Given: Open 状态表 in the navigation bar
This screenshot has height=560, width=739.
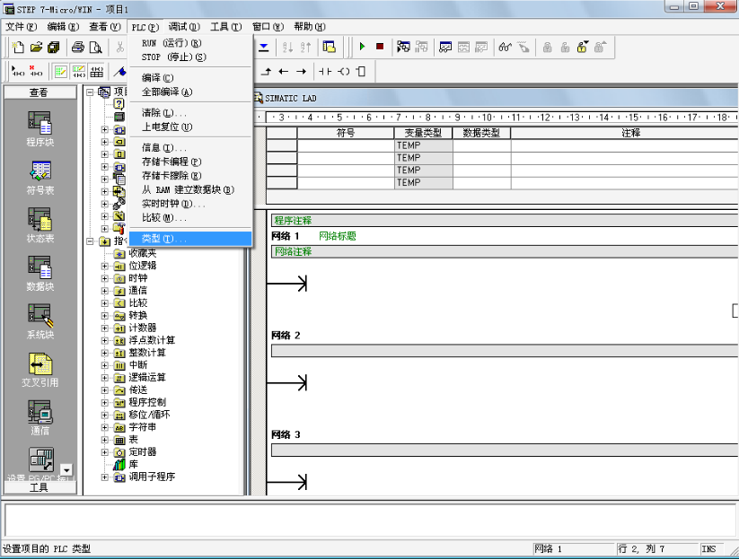Looking at the screenshot, I should 40,225.
